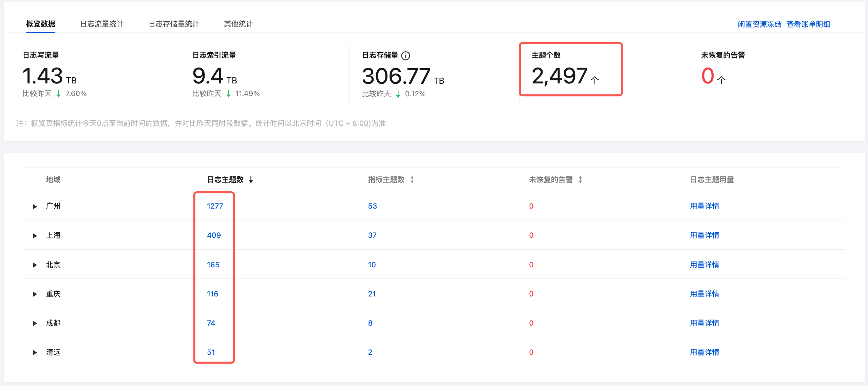The image size is (868, 386).
Task: Click sort icon next to 未恢复的告警 column
Action: click(x=580, y=180)
